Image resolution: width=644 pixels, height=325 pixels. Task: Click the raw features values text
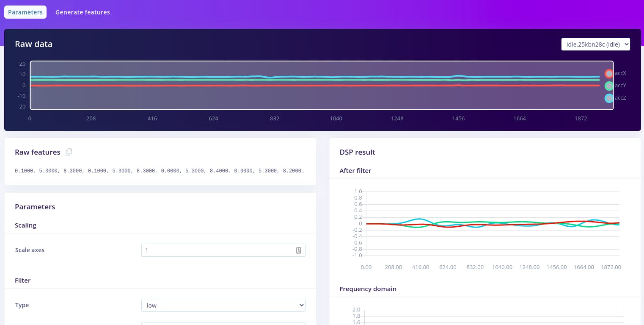[x=160, y=171]
